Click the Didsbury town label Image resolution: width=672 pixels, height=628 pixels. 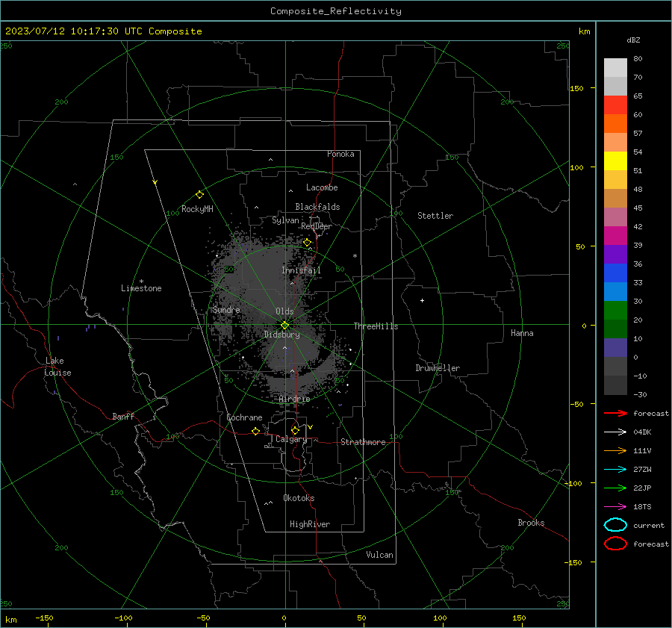pos(281,335)
